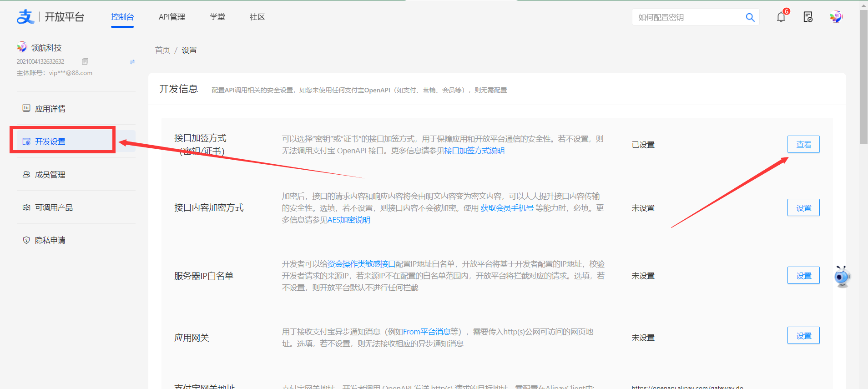The height and width of the screenshot is (389, 868).
Task: Click the 应用网关 row label
Action: coord(192,338)
